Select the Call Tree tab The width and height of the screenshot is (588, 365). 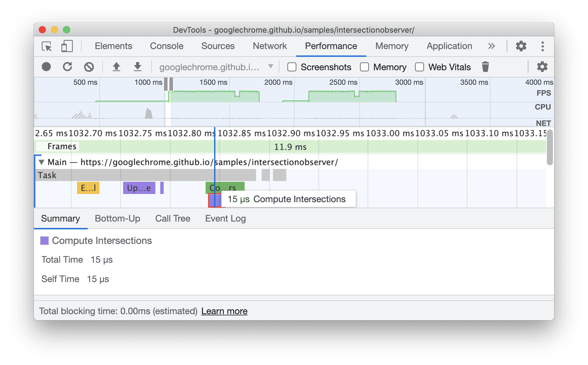pos(172,218)
